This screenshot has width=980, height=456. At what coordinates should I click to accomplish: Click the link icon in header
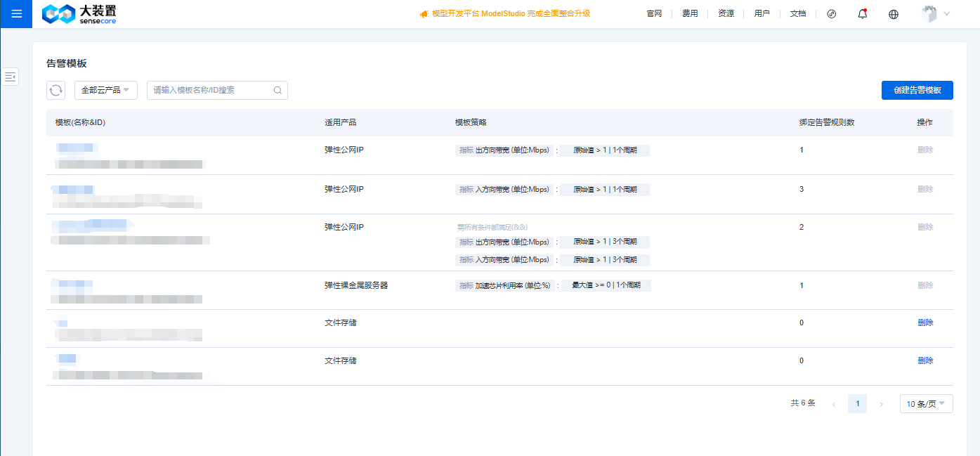832,14
